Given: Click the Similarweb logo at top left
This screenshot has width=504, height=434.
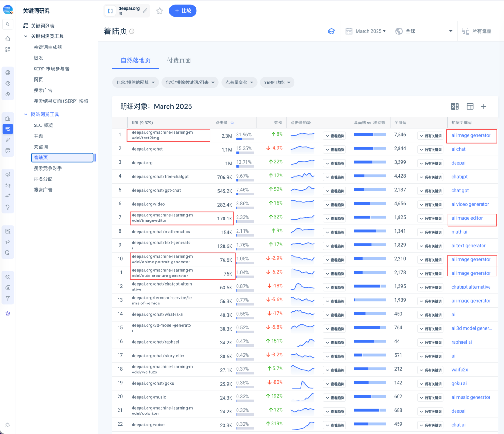Looking at the screenshot, I should pos(8,9).
